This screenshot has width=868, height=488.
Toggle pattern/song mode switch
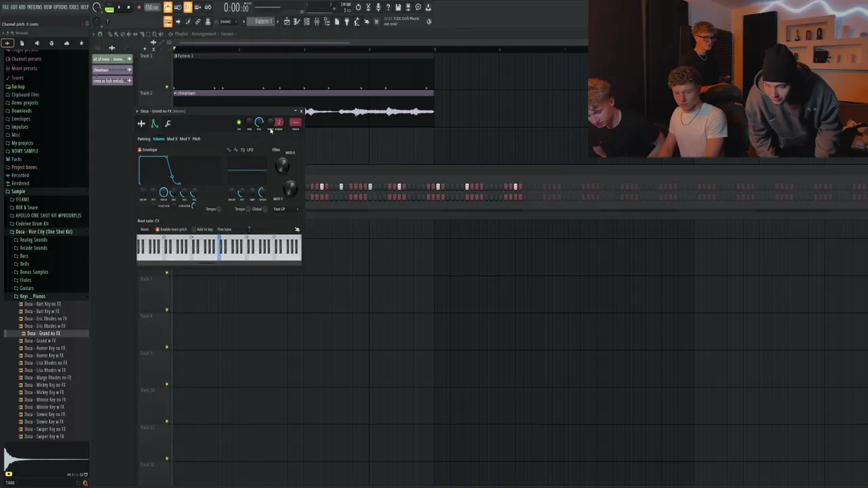pos(109,7)
